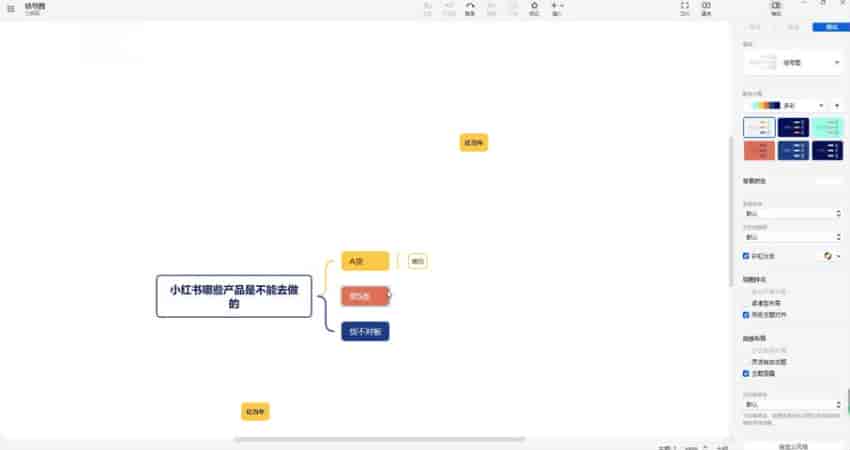Choose the mint green theme thumbnail
Image resolution: width=850 pixels, height=450 pixels.
(x=827, y=127)
